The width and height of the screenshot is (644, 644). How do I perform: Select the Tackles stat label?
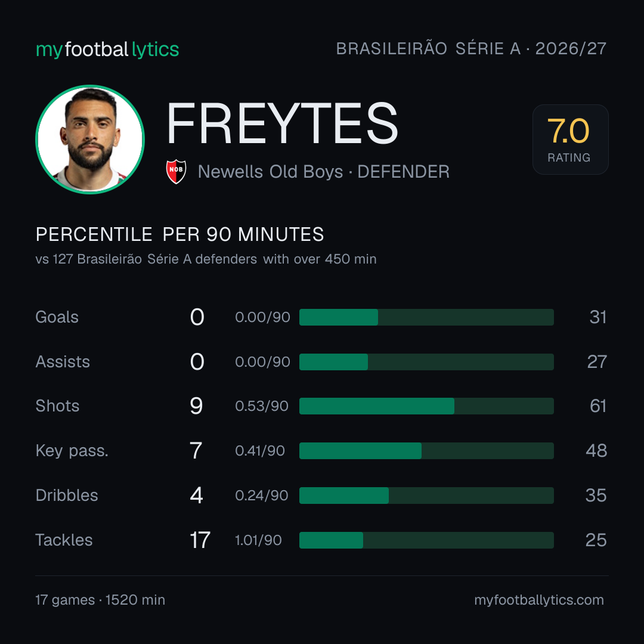coord(64,540)
